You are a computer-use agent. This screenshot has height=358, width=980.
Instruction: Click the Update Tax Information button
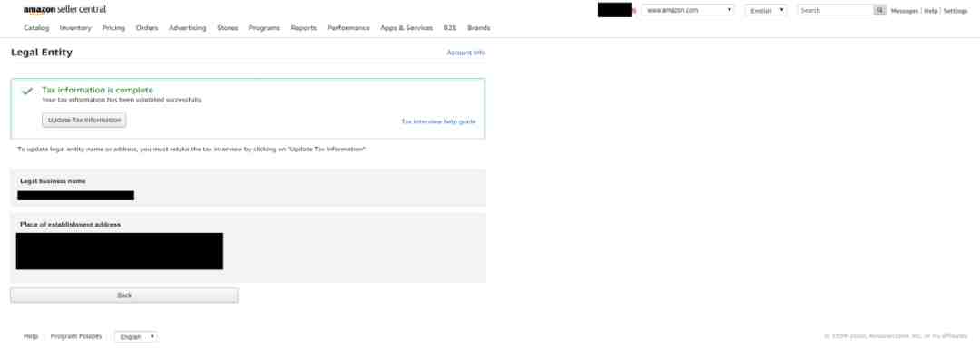(84, 120)
